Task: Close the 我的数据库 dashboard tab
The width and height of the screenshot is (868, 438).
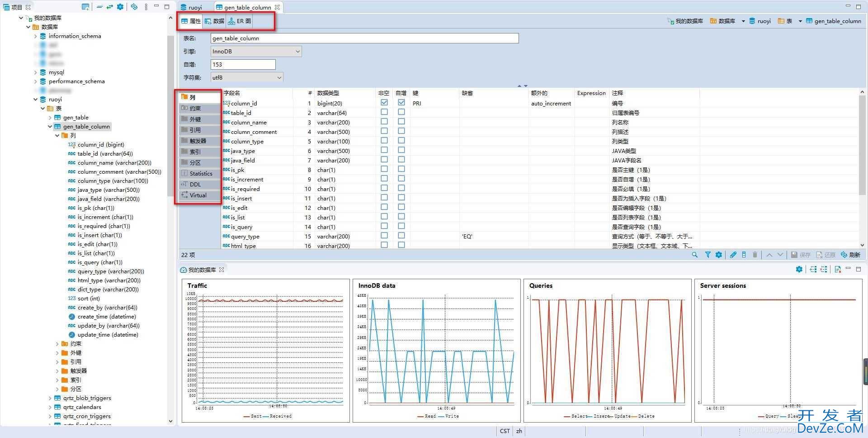Action: tap(222, 270)
